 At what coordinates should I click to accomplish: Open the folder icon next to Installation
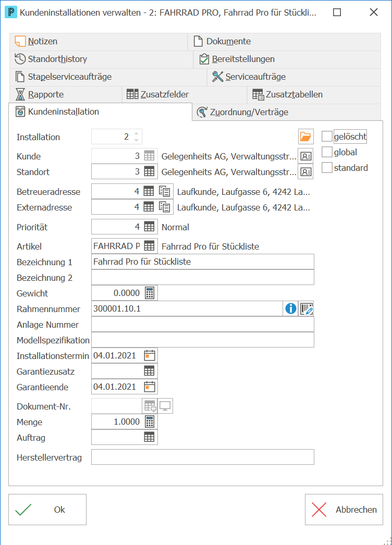point(306,137)
